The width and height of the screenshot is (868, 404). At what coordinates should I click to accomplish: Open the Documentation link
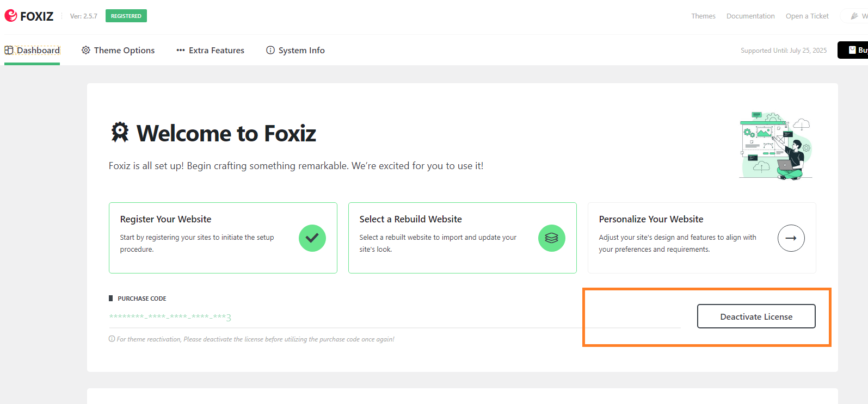pos(750,16)
